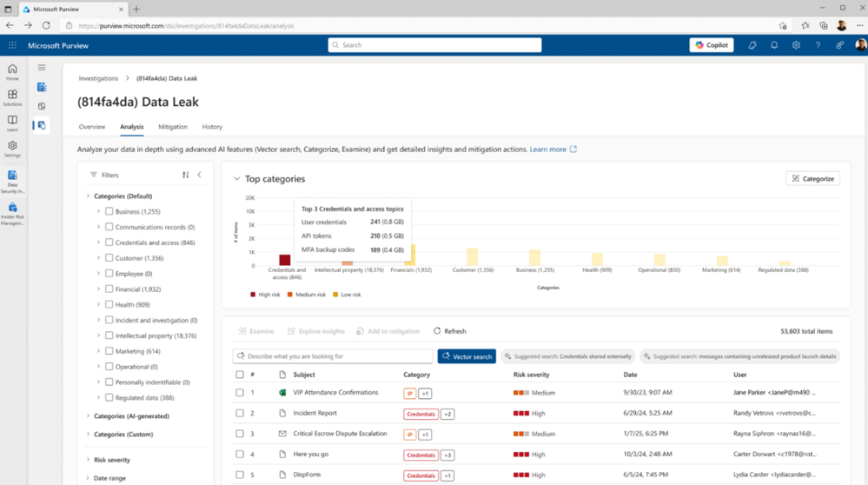This screenshot has height=485, width=868.
Task: Open the Learn icon in sidebar
Action: point(12,123)
